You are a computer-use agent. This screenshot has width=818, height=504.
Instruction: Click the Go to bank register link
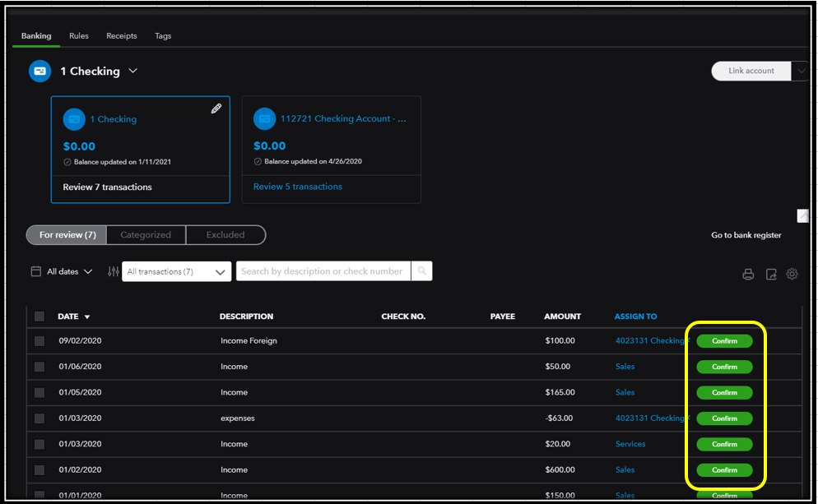pos(746,235)
